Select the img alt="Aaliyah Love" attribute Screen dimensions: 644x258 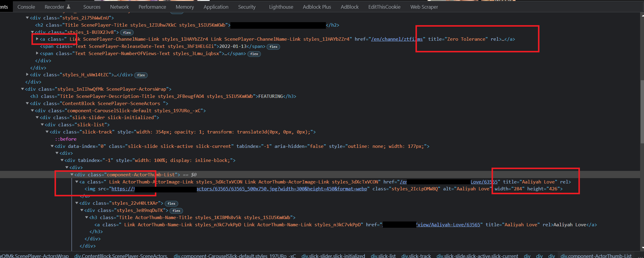(x=468, y=189)
